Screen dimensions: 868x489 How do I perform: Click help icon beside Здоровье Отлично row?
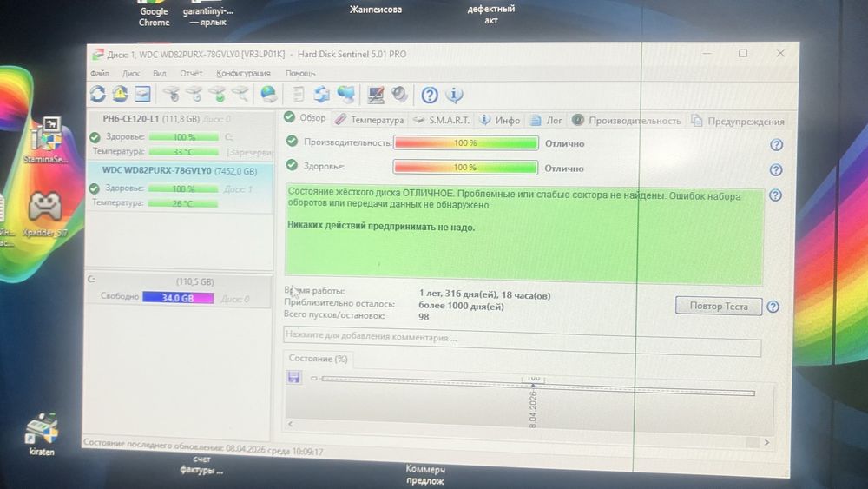[776, 170]
